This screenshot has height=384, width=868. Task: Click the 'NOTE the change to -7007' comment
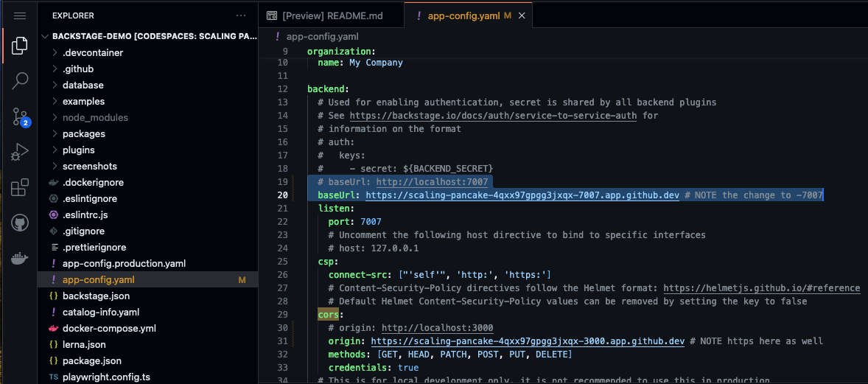click(x=753, y=195)
